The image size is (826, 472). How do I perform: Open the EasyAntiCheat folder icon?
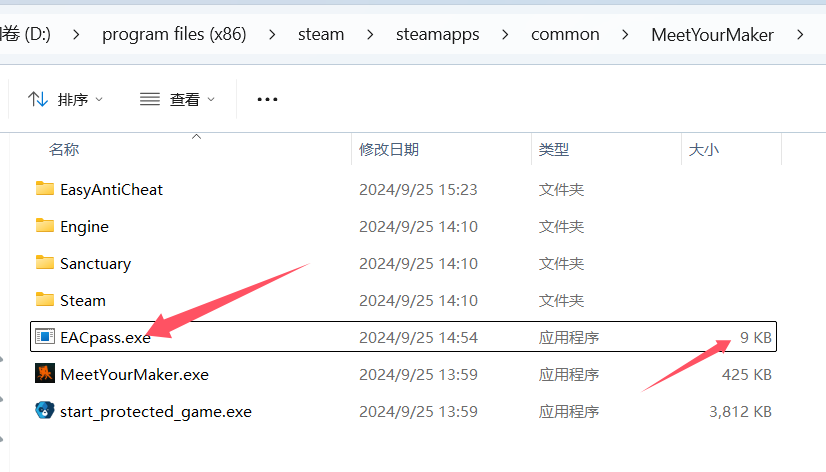pyautogui.click(x=45, y=189)
